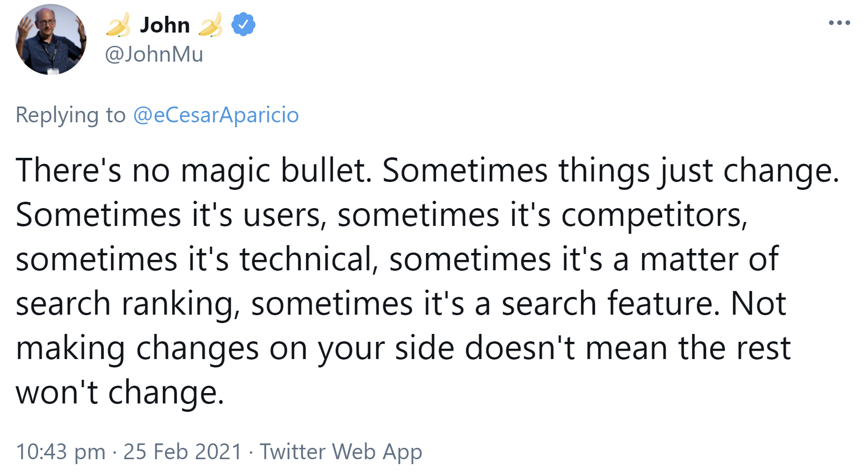
Task: Click the 25 Feb 2021 date
Action: pyautogui.click(x=182, y=451)
